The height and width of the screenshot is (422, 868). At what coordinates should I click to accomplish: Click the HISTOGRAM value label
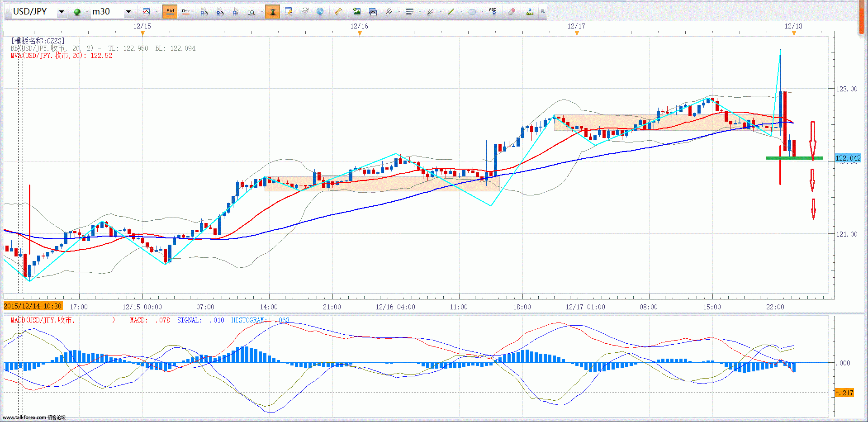(260, 320)
